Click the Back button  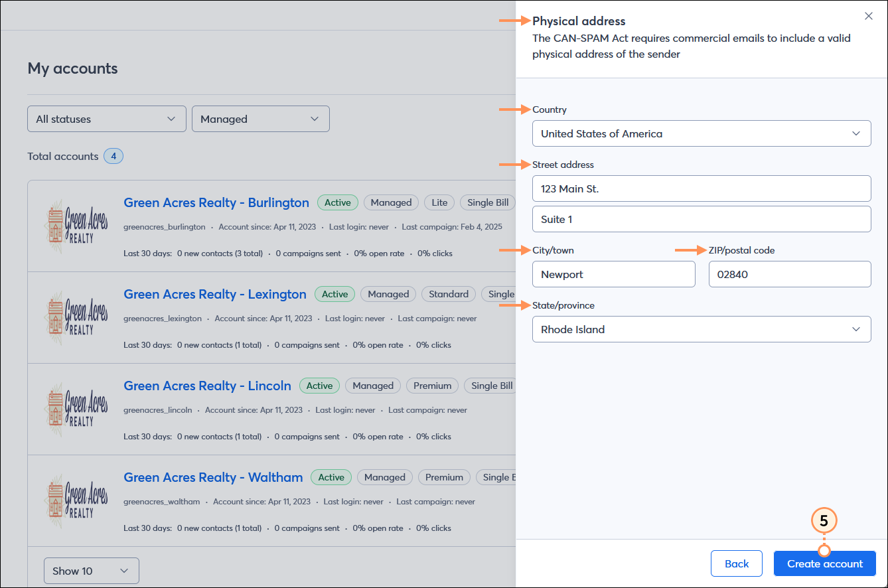736,563
